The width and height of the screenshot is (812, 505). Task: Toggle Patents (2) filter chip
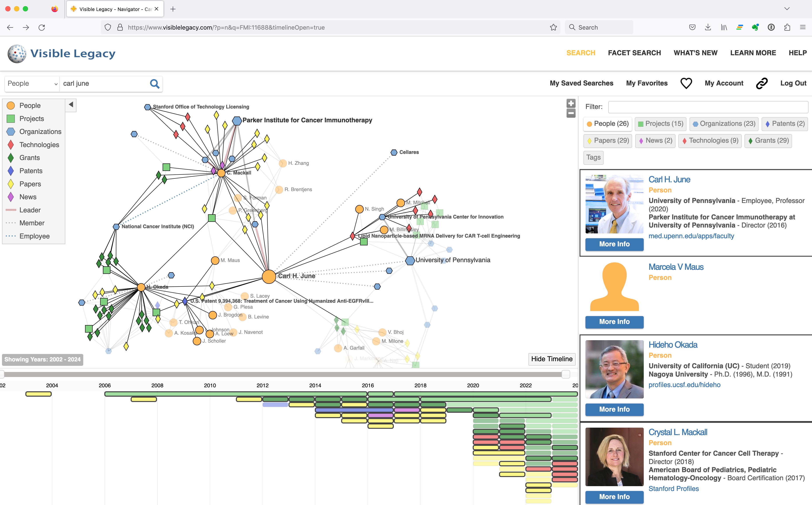coord(784,124)
